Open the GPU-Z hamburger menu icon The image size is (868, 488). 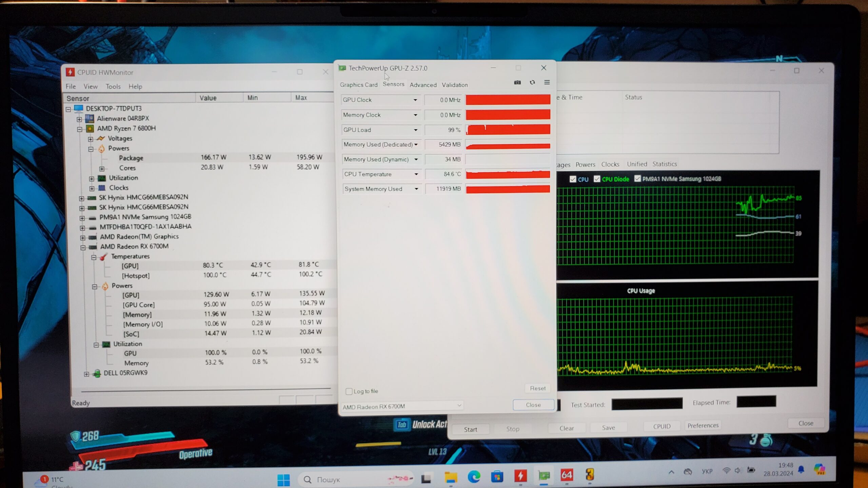pos(547,82)
